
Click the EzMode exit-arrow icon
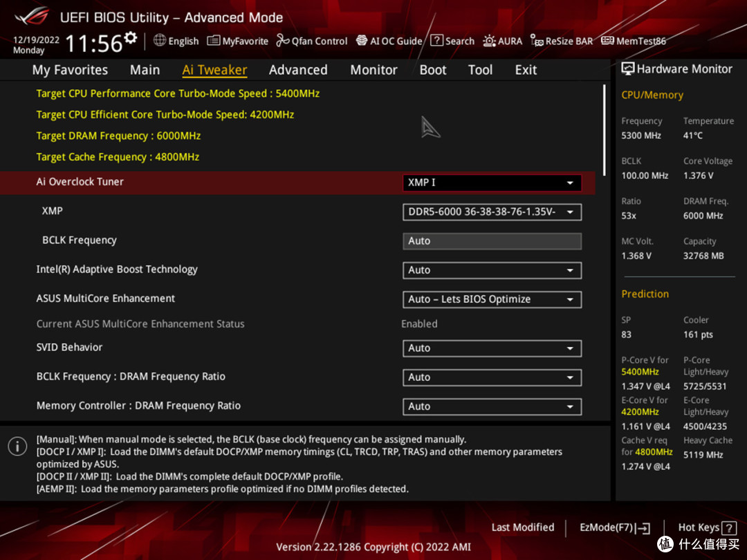click(643, 528)
